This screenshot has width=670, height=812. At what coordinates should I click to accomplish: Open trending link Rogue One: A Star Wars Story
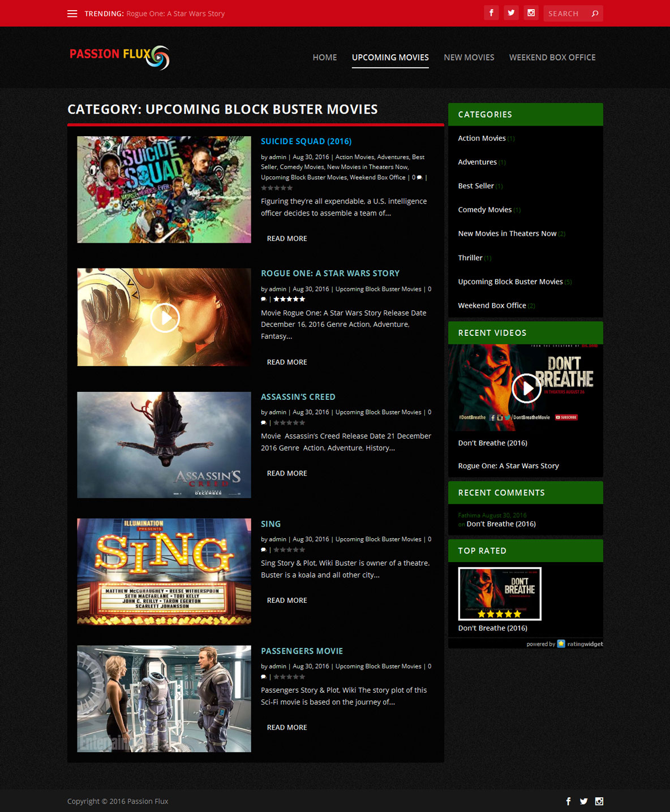click(x=175, y=14)
